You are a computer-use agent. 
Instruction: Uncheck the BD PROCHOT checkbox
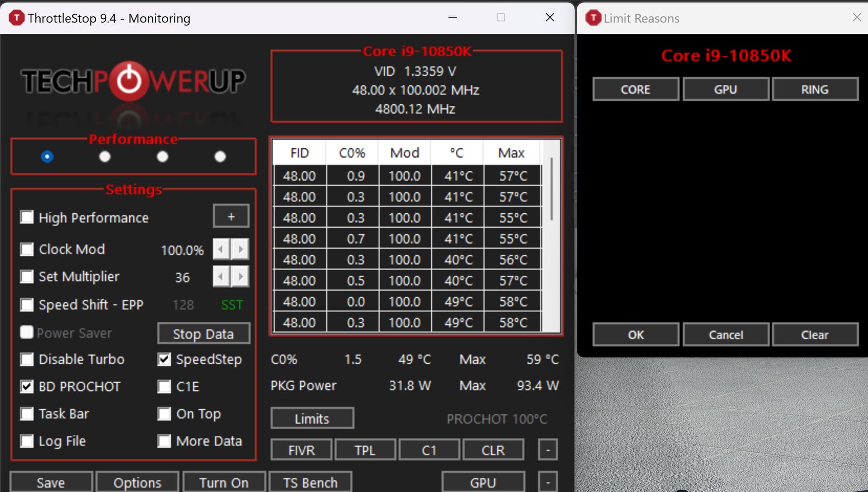[x=27, y=386]
